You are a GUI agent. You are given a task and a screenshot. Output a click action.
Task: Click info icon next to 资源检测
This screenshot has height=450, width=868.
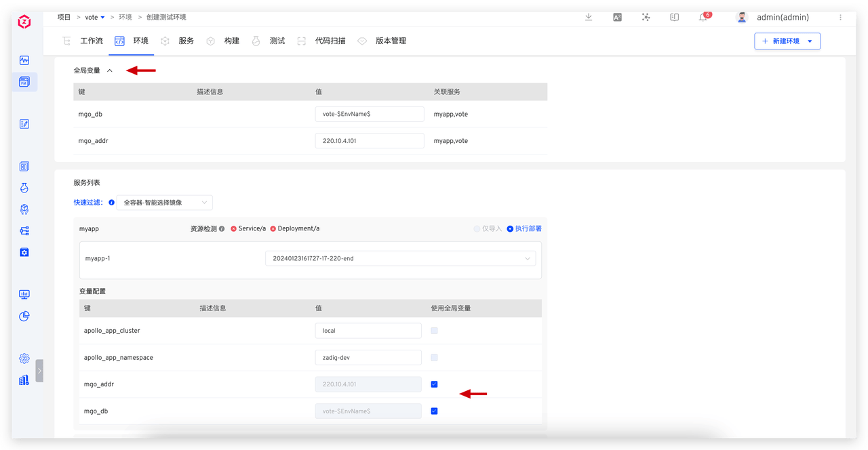222,229
